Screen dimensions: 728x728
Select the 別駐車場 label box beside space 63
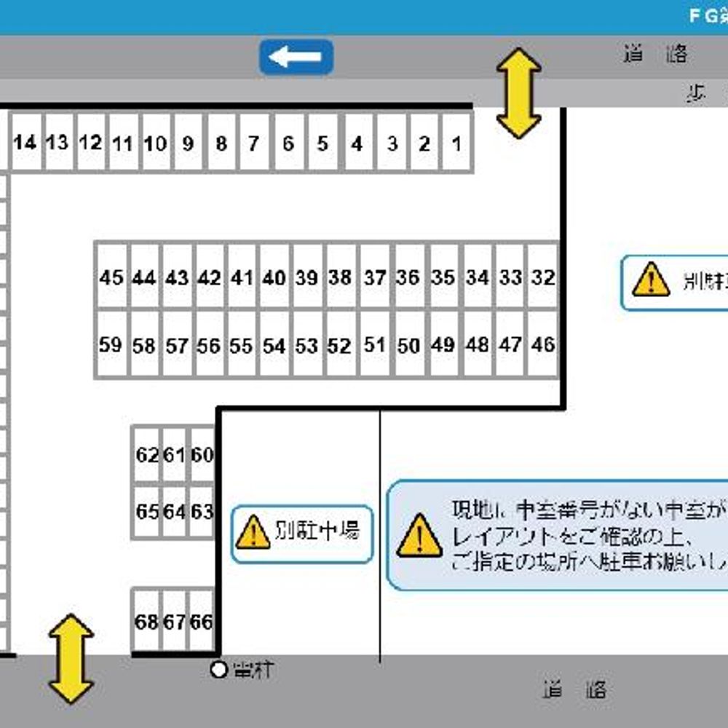(302, 534)
